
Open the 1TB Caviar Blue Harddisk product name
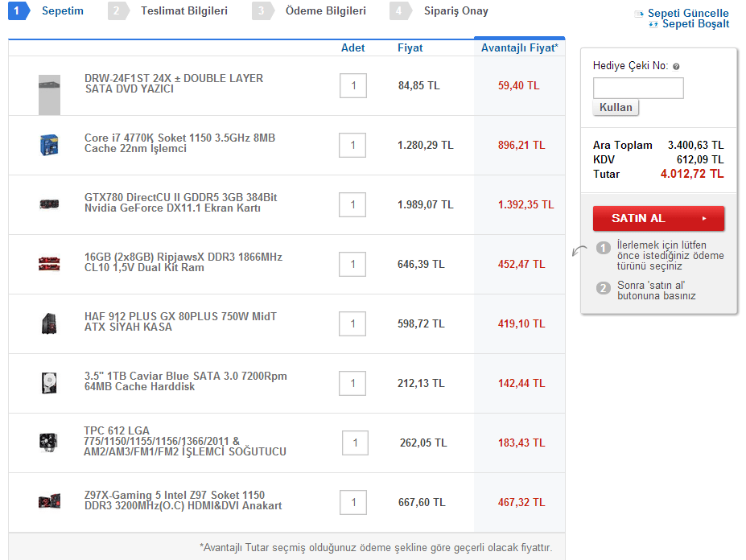point(186,381)
